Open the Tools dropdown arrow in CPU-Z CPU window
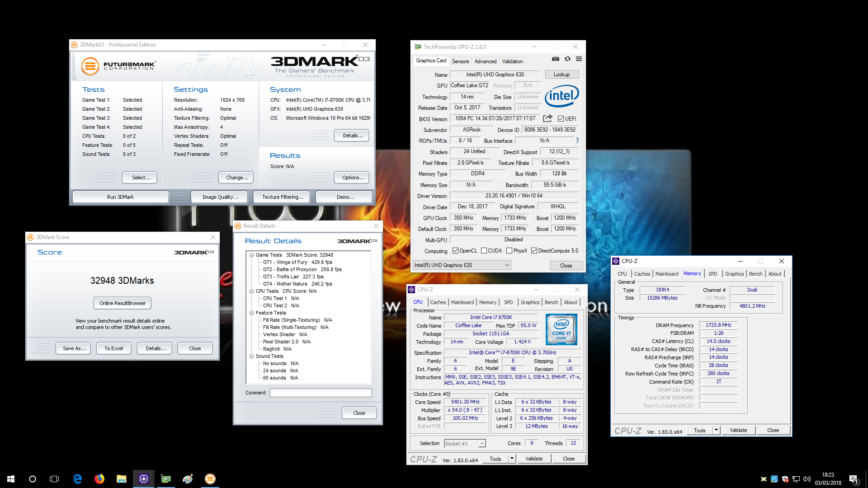Viewport: 868px width, 488px height. (512, 459)
